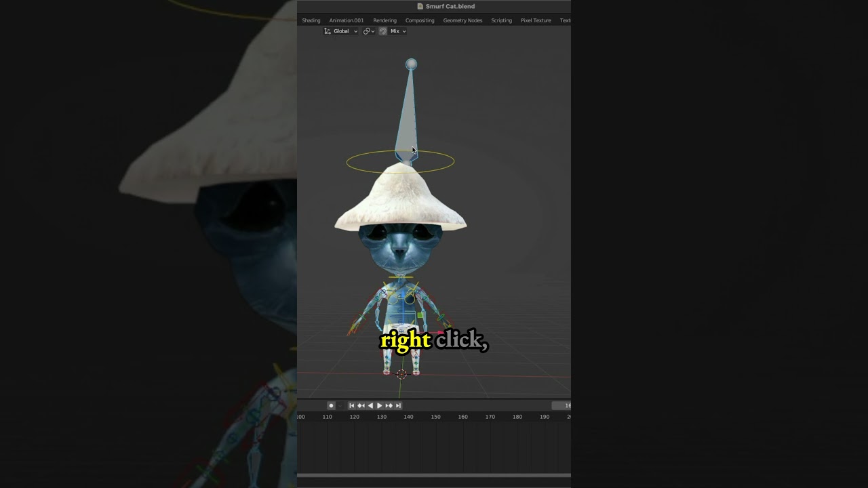868x488 pixels.
Task: Click frame 190 on the timeline ruler
Action: [x=545, y=417]
